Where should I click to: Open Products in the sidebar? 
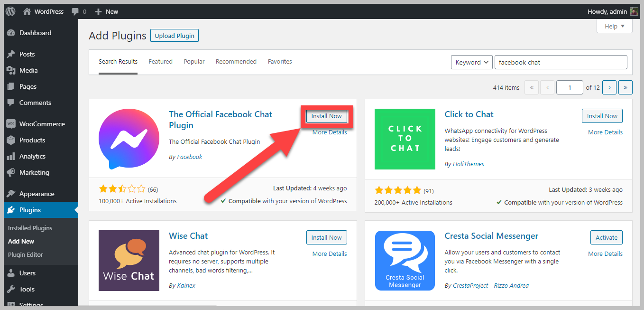pos(41,140)
